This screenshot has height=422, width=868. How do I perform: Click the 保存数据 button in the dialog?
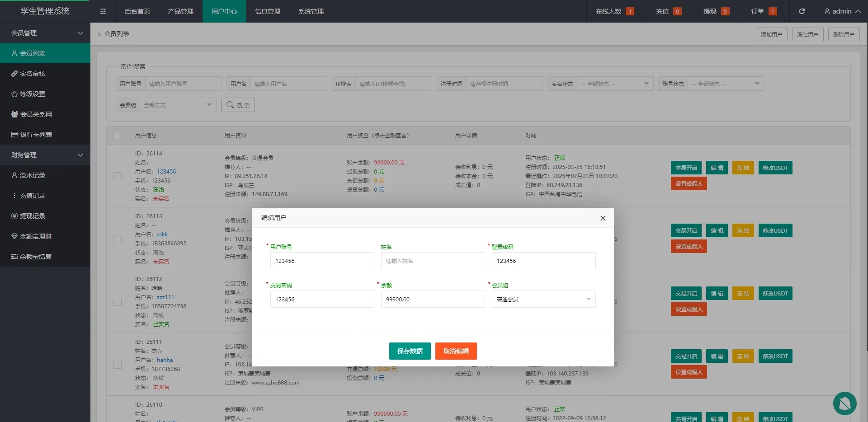tap(410, 351)
